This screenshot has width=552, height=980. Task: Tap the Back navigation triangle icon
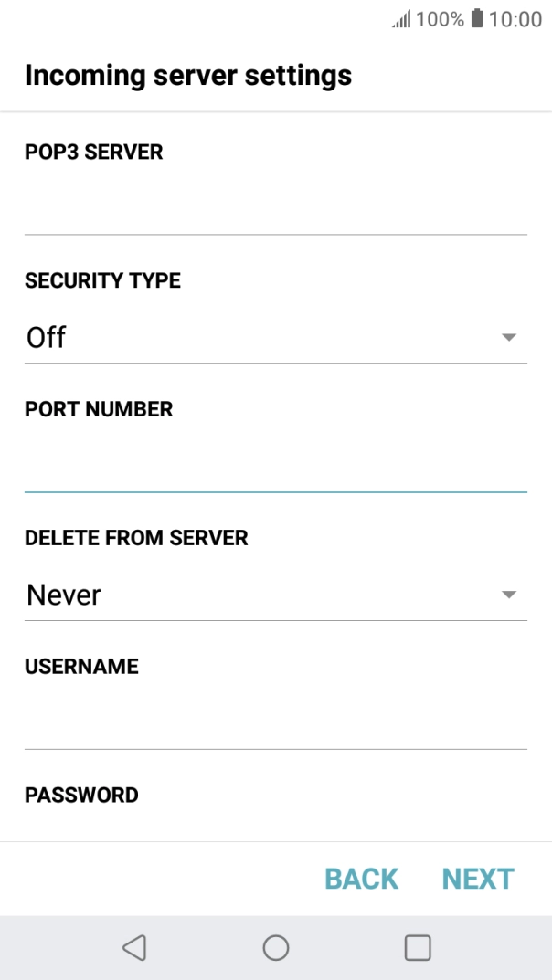(134, 947)
